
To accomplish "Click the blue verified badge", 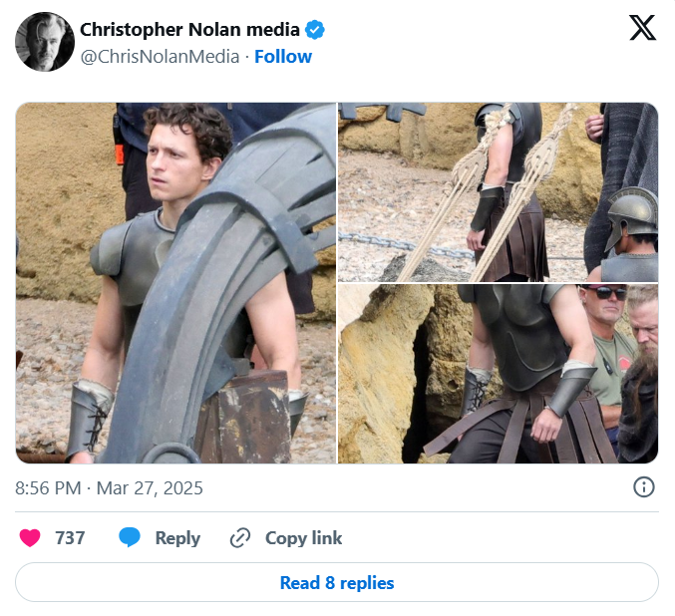I will click(315, 30).
